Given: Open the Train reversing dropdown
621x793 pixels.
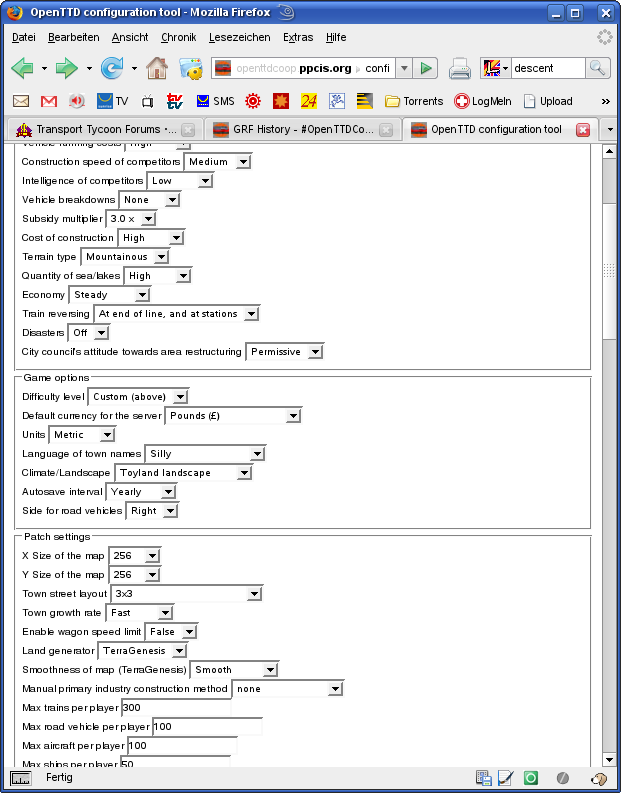Looking at the screenshot, I should (x=176, y=314).
